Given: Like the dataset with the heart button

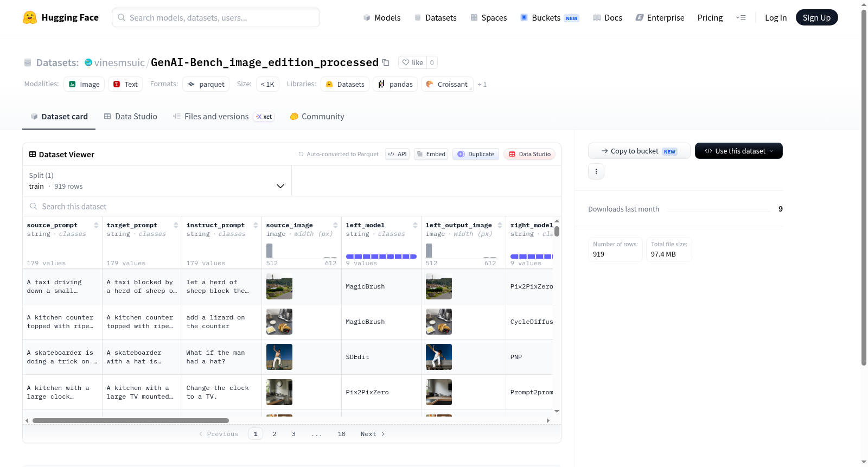Looking at the screenshot, I should pos(413,62).
